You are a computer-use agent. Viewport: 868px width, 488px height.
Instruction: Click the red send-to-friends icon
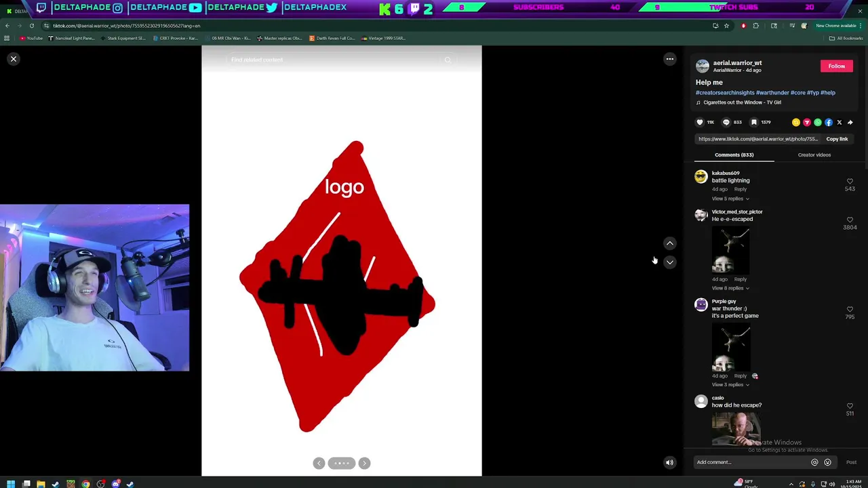coord(807,123)
